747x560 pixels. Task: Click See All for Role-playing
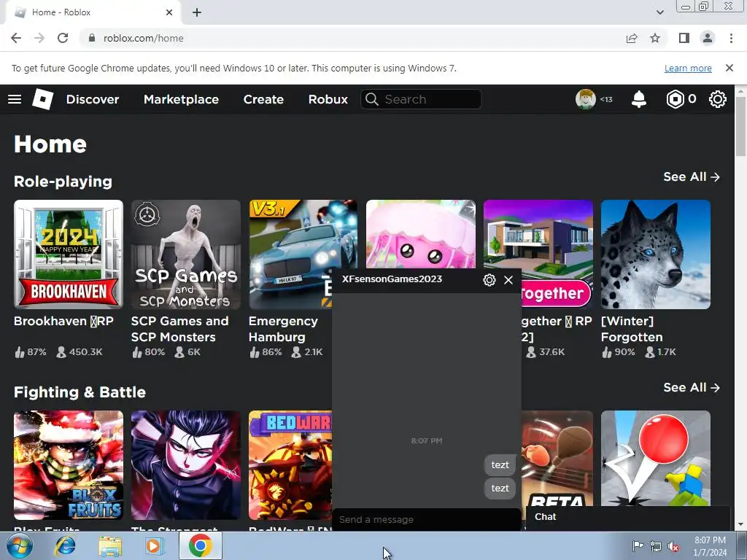coord(692,176)
